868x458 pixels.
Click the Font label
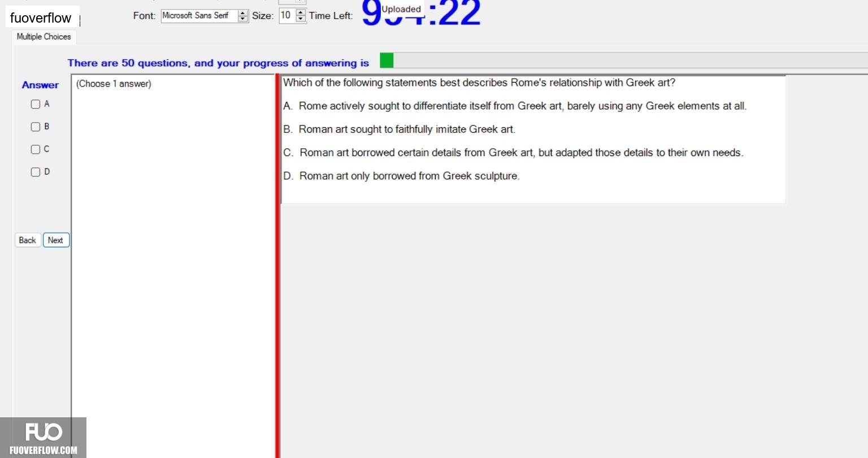click(x=144, y=16)
